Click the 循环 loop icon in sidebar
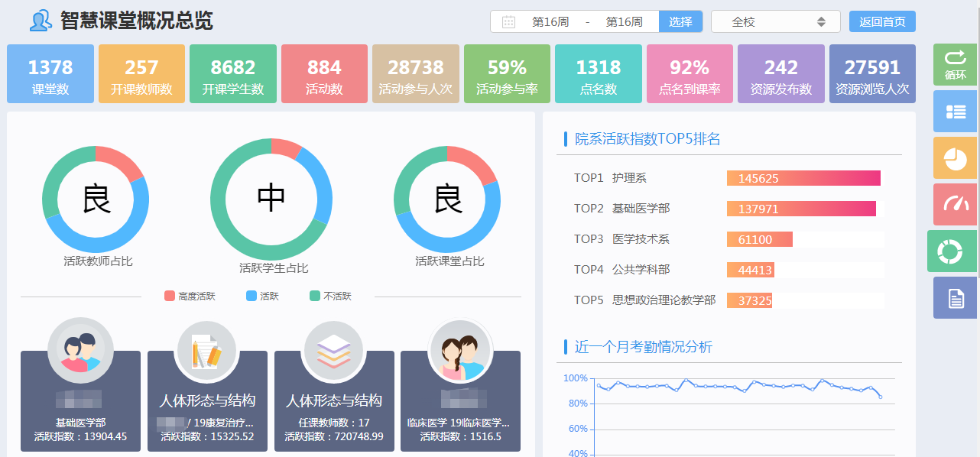Screen dimensions: 980x457 (955, 64)
